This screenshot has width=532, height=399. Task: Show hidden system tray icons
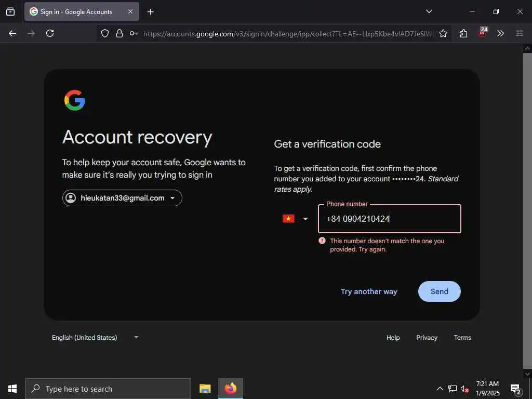pyautogui.click(x=440, y=389)
